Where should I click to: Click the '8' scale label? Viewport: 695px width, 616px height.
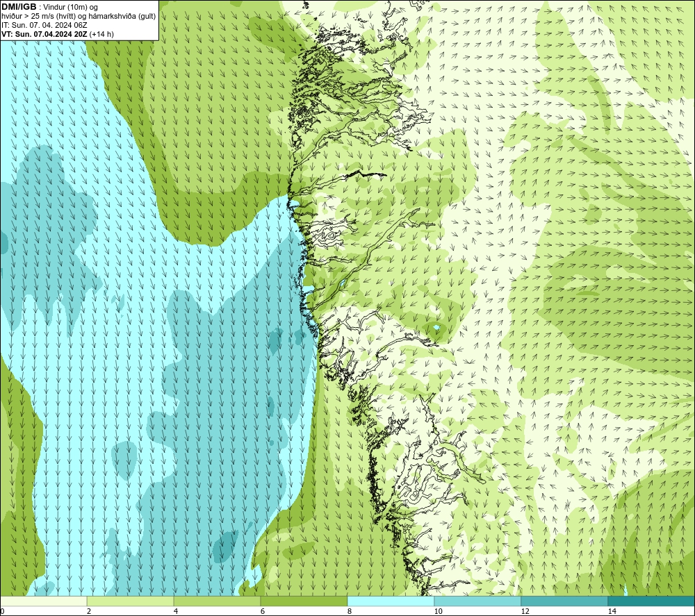click(350, 612)
